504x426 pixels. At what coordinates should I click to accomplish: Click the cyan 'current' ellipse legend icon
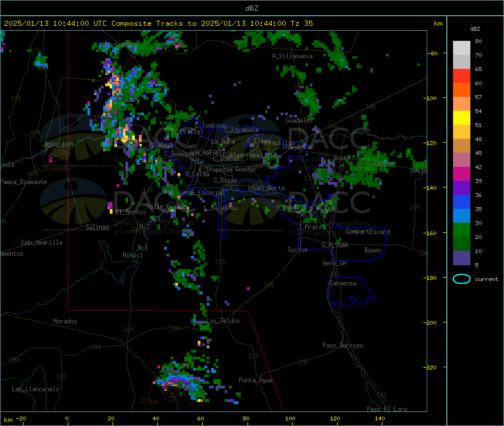pos(461,279)
